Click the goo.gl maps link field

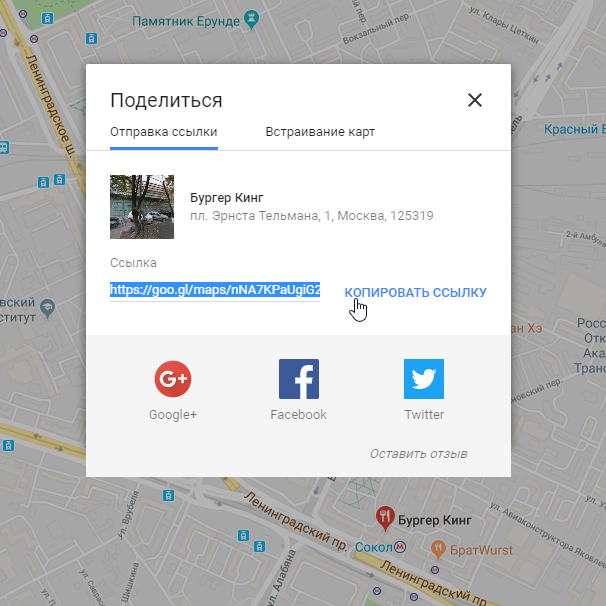click(x=215, y=290)
